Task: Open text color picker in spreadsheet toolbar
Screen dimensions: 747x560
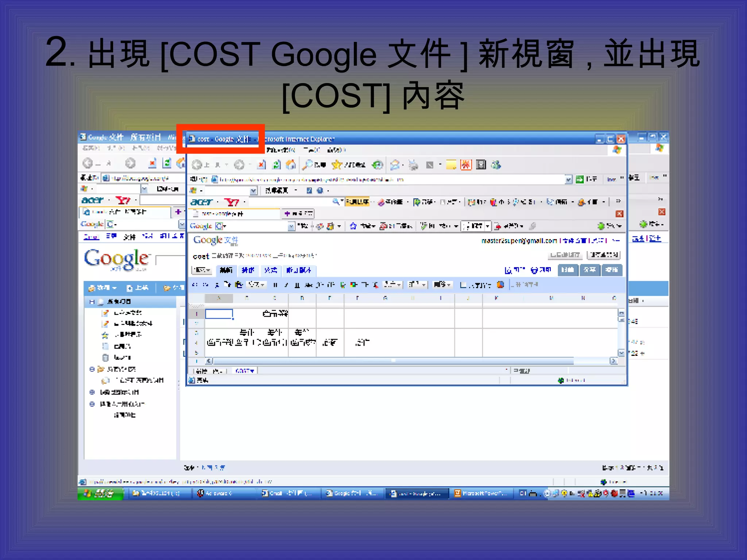Action: tap(343, 285)
